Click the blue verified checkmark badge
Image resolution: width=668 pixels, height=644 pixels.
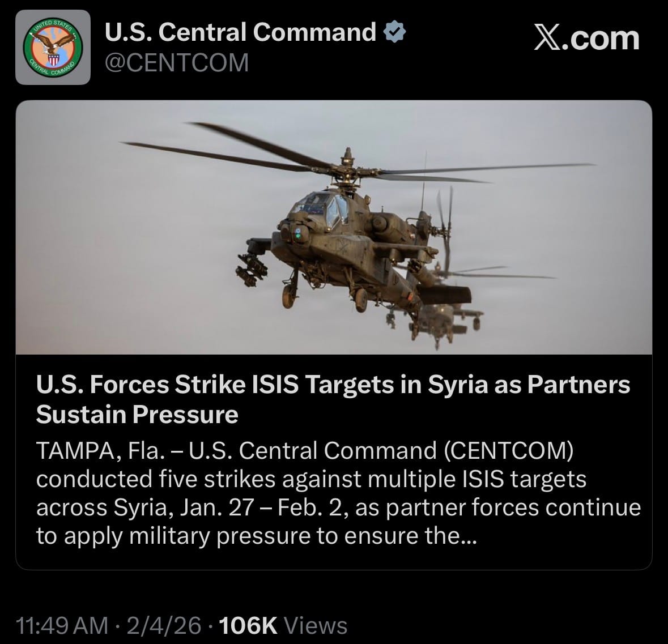click(395, 32)
